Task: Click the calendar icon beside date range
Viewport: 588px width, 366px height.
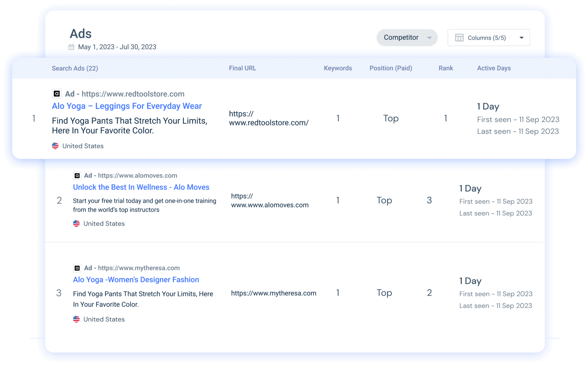Action: point(71,47)
